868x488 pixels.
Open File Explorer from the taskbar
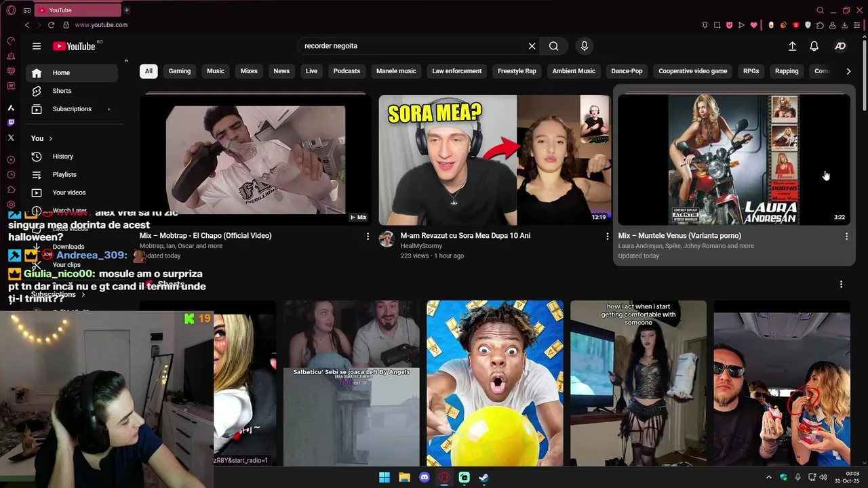[x=404, y=477]
